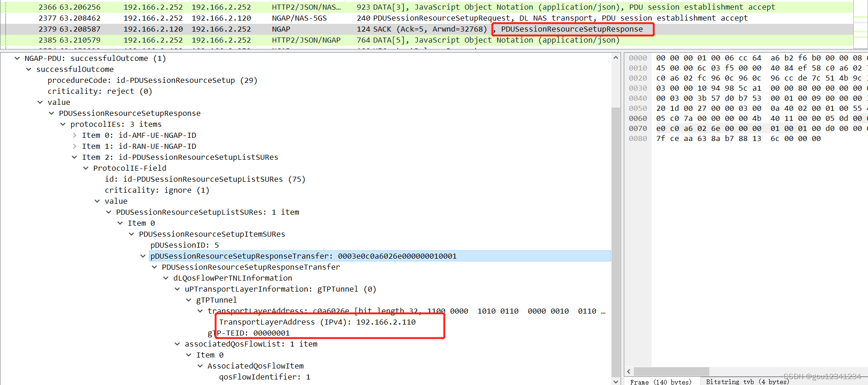Expand Item 1 id-RAN-UE-NGAP-ID
Viewport: 868px width, 385px height.
click(x=75, y=146)
